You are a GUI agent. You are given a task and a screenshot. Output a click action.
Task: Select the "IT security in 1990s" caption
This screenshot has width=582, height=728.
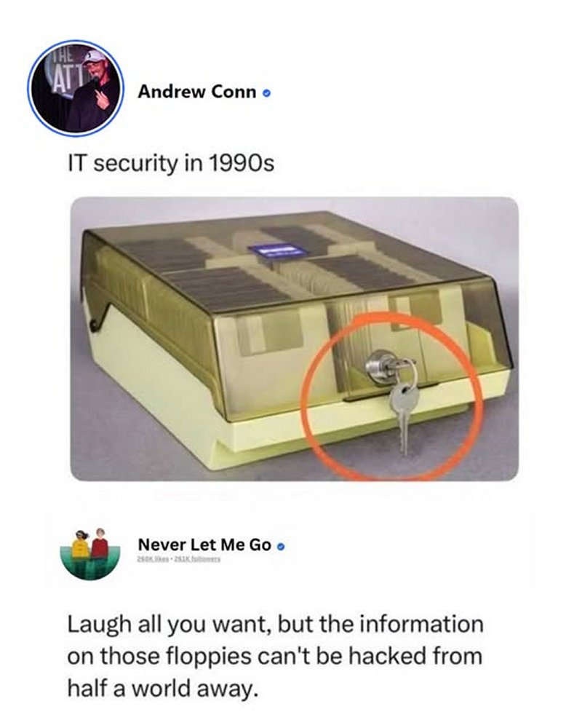pos(171,164)
